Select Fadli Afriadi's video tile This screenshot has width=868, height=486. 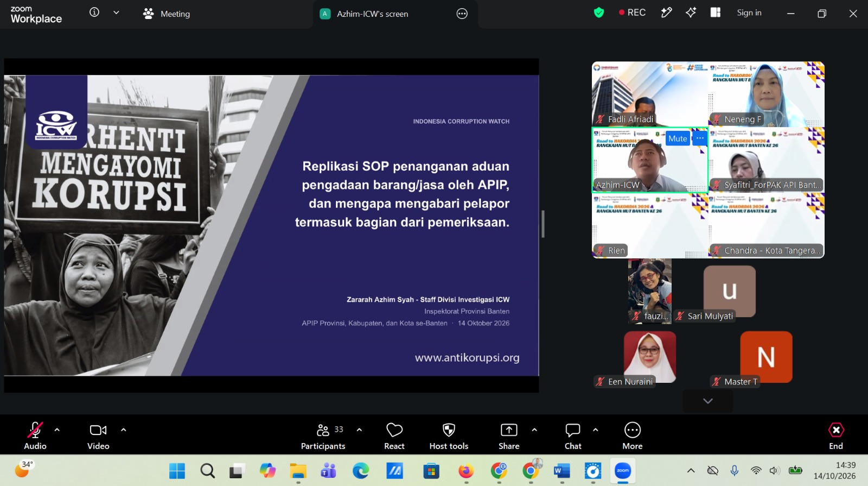tap(650, 94)
